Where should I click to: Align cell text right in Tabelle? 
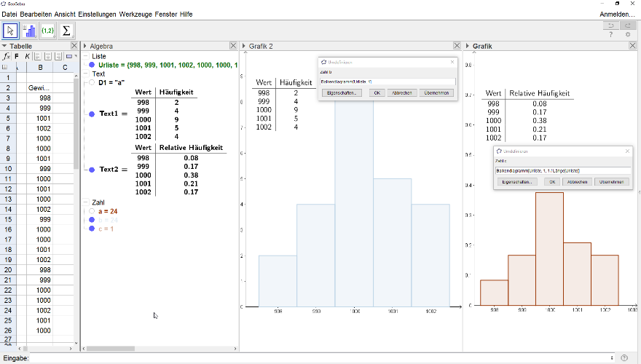pos(58,56)
